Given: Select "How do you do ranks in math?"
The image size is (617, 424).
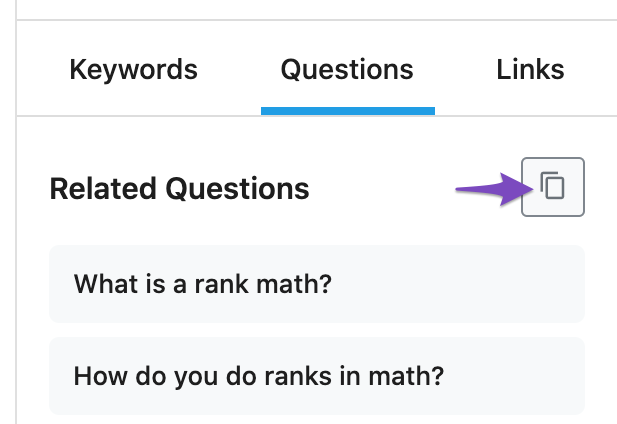Looking at the screenshot, I should point(259,376).
